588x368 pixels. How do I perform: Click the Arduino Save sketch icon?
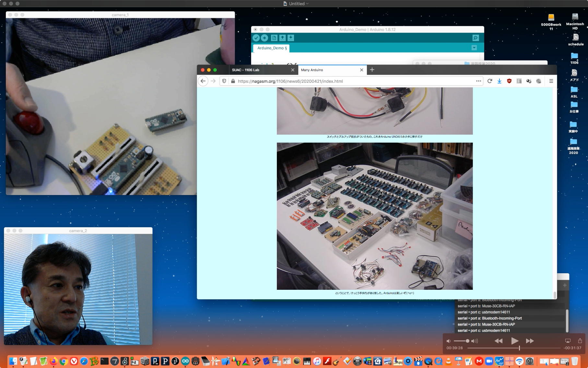tap(291, 38)
